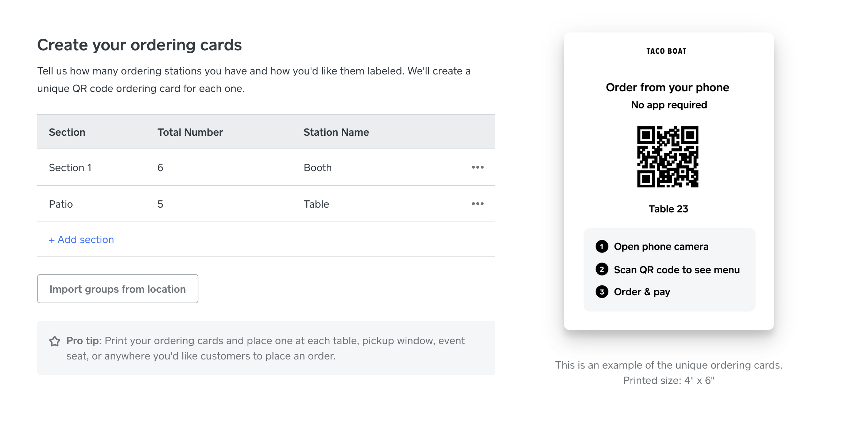Select the Total Number column header
The width and height of the screenshot is (868, 431).
190,132
